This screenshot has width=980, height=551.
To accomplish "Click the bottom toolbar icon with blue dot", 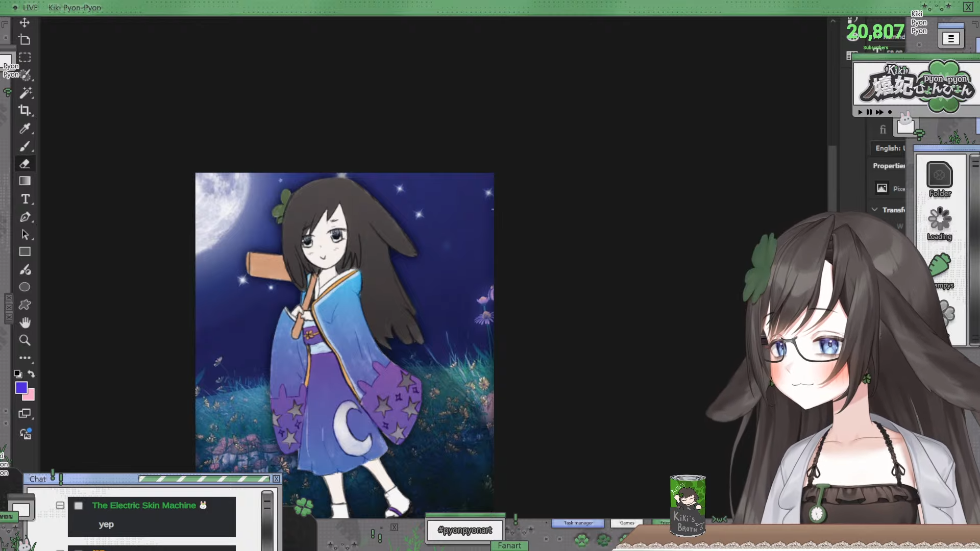I will 26,434.
